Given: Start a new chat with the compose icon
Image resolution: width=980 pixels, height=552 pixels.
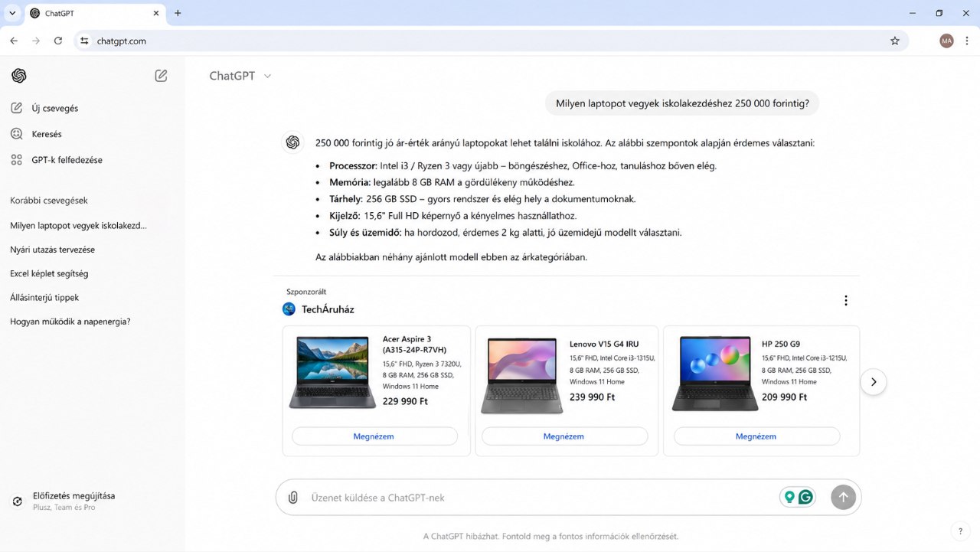Looking at the screenshot, I should 161,75.
